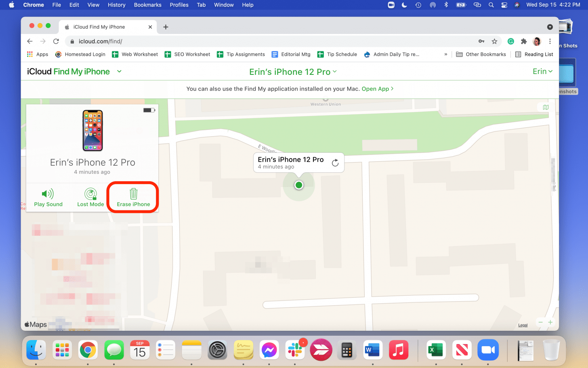
Task: Play Sound on Erin's iPhone
Action: point(48,198)
